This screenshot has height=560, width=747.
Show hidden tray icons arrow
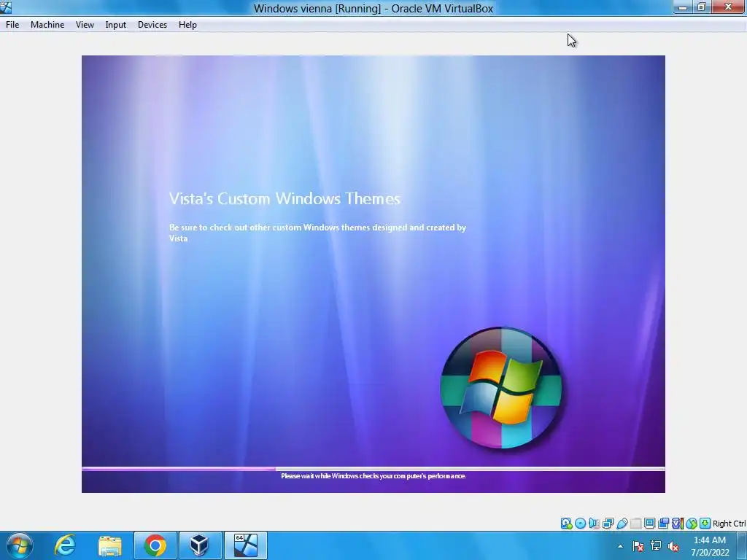point(620,546)
